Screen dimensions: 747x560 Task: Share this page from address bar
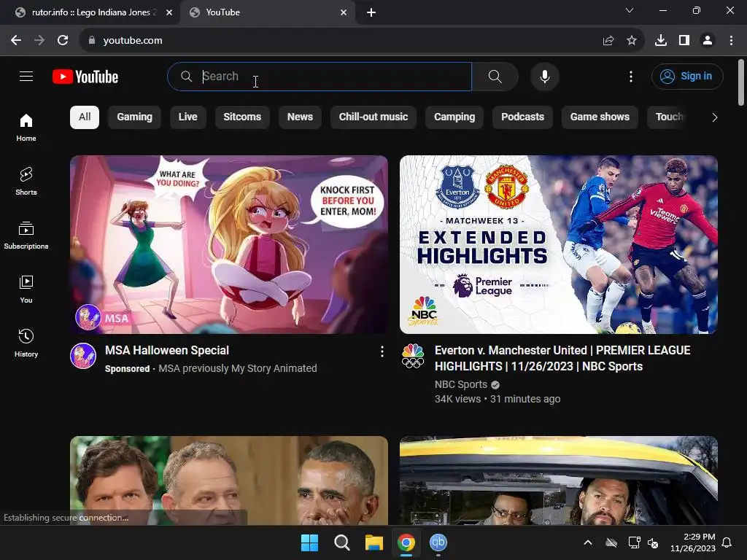[608, 41]
